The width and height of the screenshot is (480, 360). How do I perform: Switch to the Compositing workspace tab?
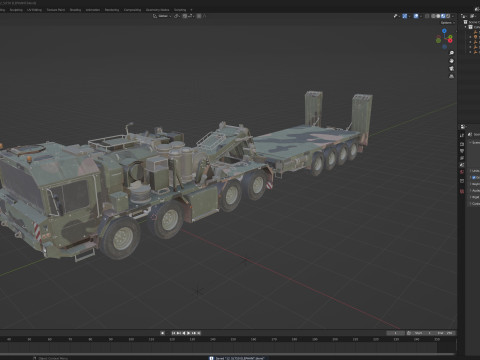point(132,10)
